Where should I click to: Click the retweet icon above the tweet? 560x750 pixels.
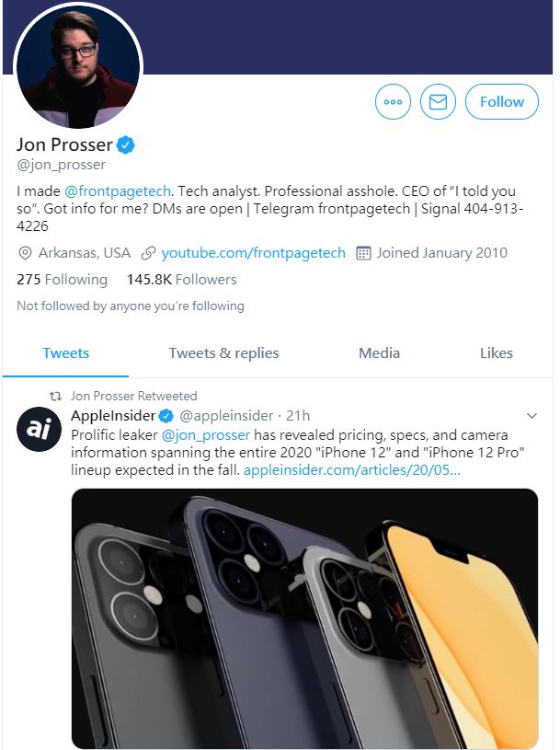[55, 396]
